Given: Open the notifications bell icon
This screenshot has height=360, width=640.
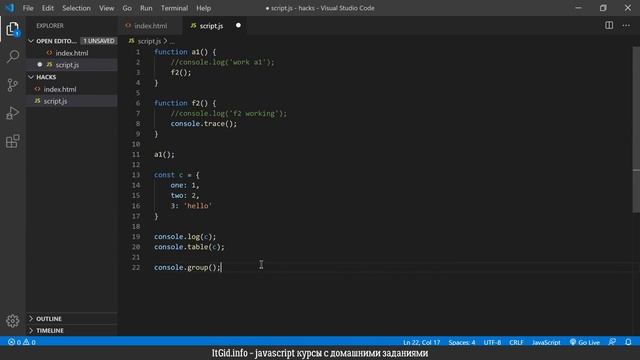Looking at the screenshot, I should 628,342.
